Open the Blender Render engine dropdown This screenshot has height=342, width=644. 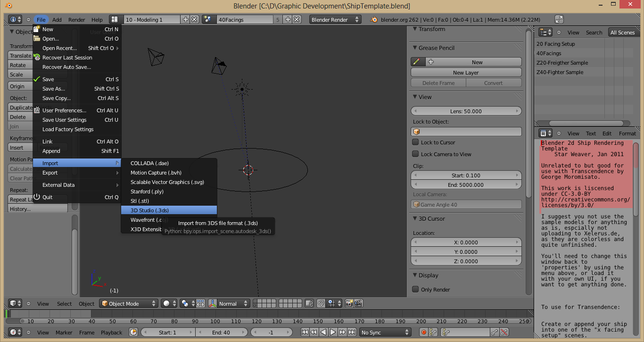pos(335,20)
